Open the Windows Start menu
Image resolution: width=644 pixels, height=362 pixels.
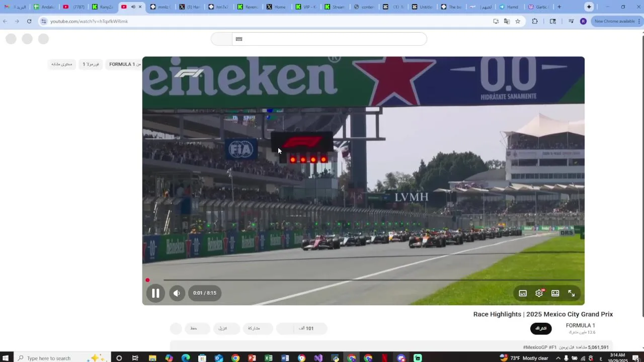7,358
